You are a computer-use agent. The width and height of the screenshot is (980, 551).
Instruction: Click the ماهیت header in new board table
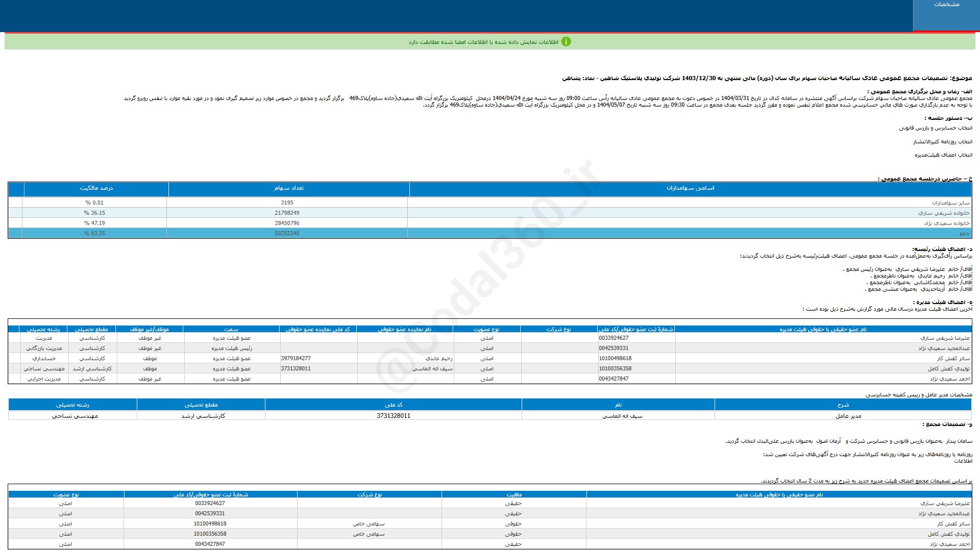pos(513,494)
